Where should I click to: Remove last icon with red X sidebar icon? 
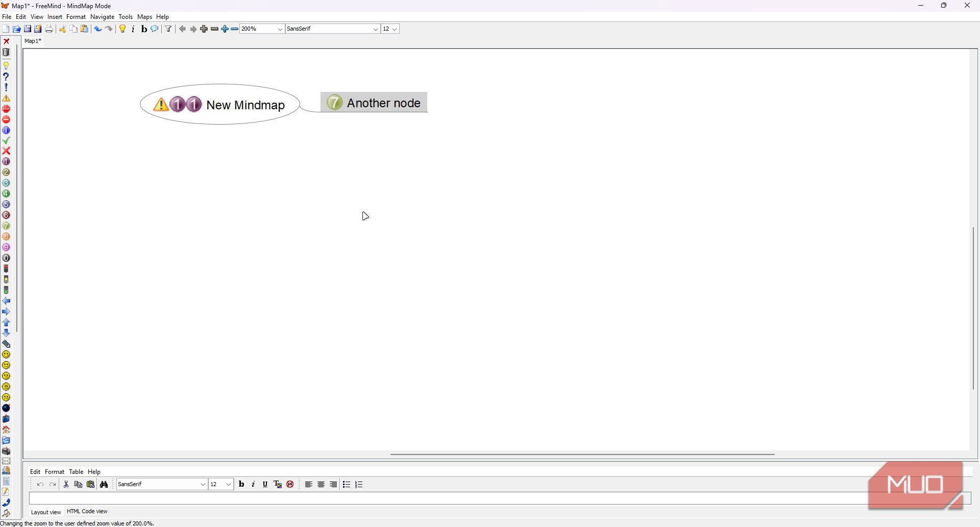coord(6,41)
